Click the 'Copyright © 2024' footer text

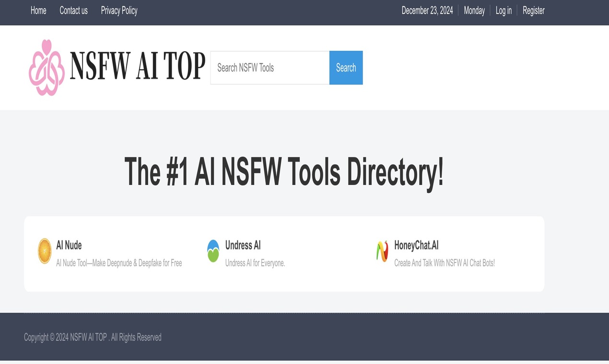point(46,337)
